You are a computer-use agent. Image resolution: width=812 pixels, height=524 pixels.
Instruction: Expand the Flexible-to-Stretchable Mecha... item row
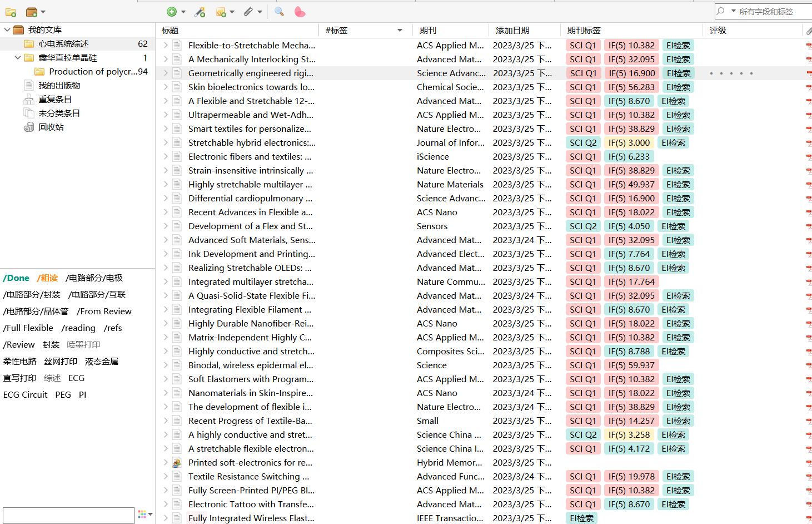166,46
